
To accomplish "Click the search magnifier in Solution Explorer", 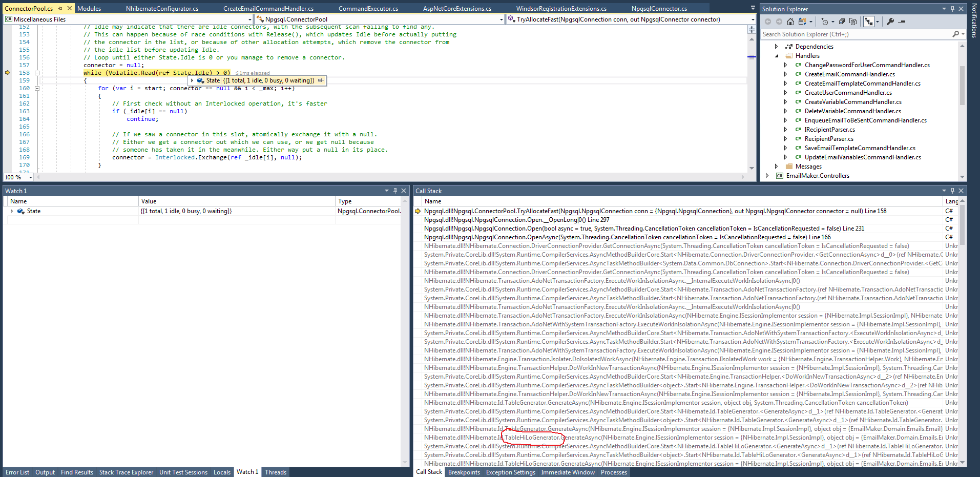I will point(956,34).
